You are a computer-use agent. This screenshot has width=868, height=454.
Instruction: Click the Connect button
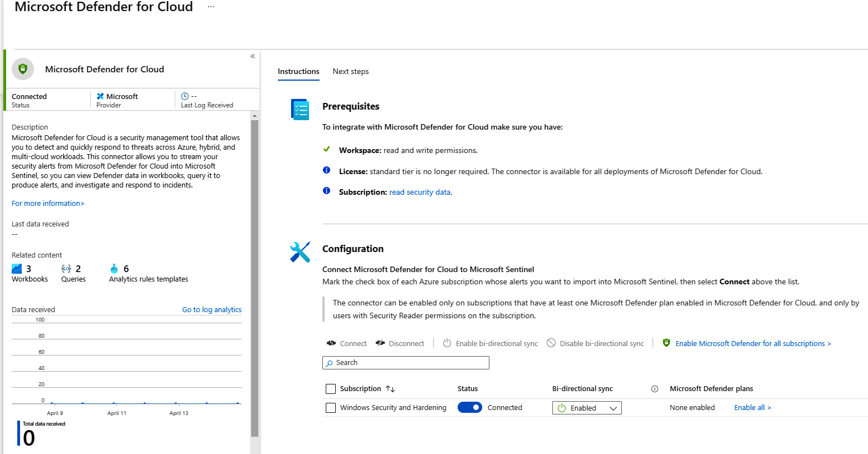click(346, 343)
